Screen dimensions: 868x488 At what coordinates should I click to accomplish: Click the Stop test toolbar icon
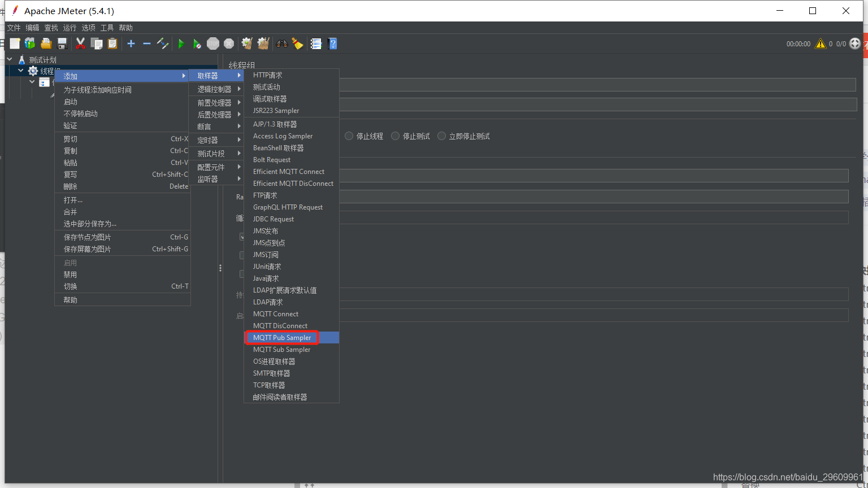click(x=212, y=43)
